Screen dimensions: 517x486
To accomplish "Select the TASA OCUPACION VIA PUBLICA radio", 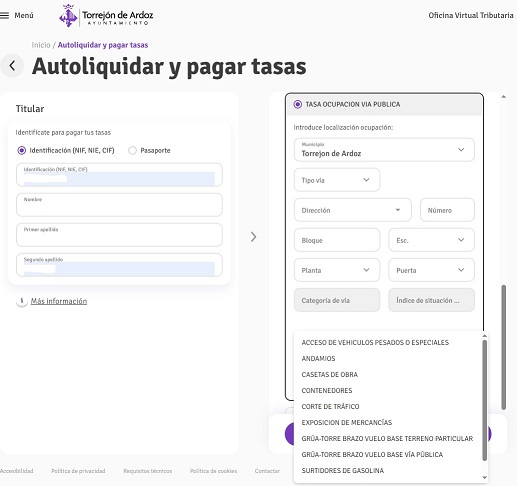I will [297, 104].
